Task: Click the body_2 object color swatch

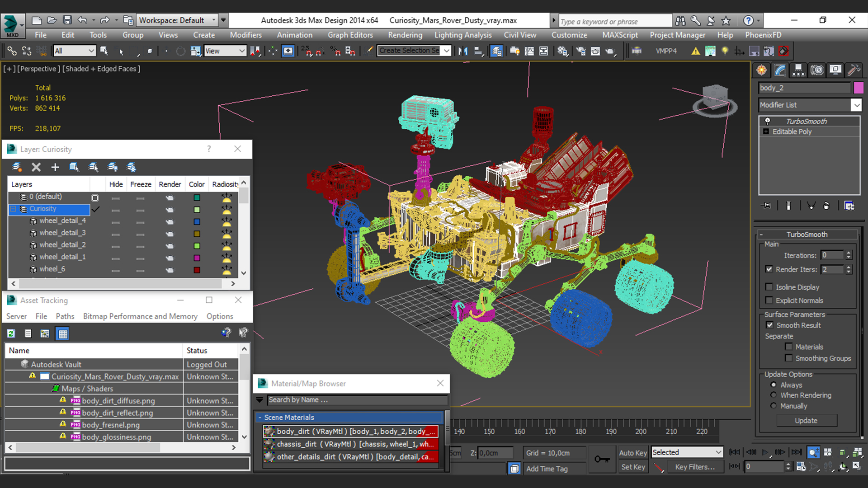Action: 859,88
